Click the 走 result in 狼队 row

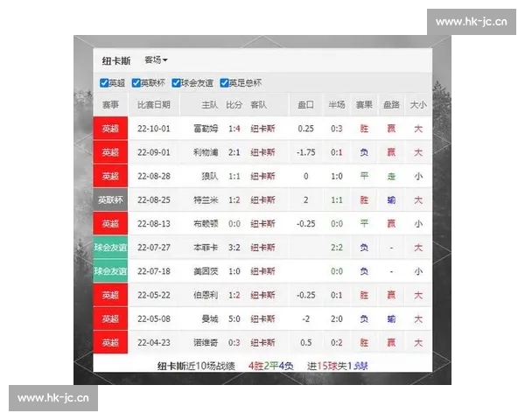(391, 176)
